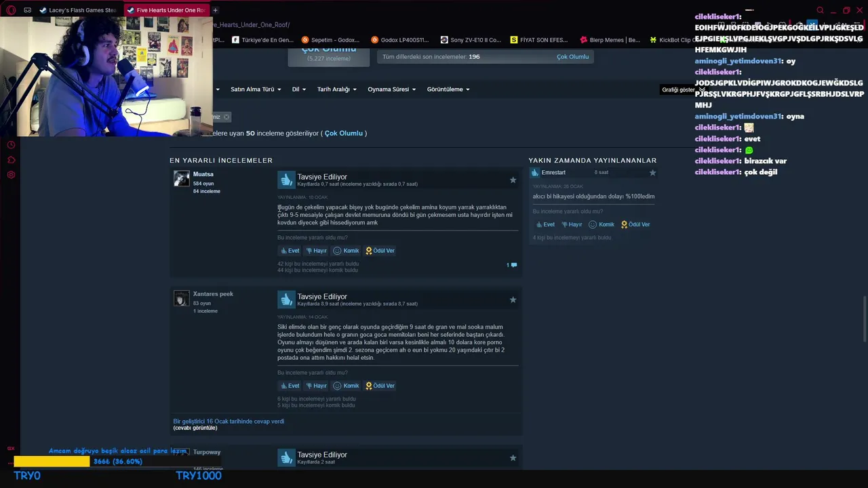Click the star icon on Turpoway's review
This screenshot has height=488, width=868.
(513, 458)
